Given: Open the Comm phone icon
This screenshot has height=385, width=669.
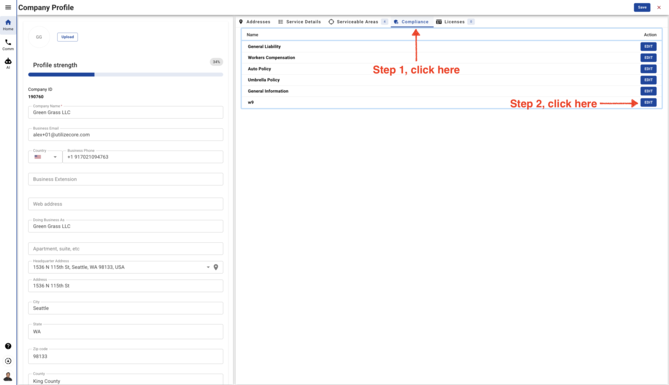Looking at the screenshot, I should [x=8, y=44].
